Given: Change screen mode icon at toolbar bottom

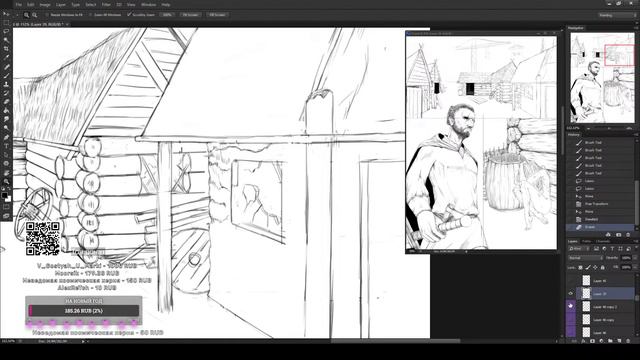Looking at the screenshot, I should click(x=6, y=216).
